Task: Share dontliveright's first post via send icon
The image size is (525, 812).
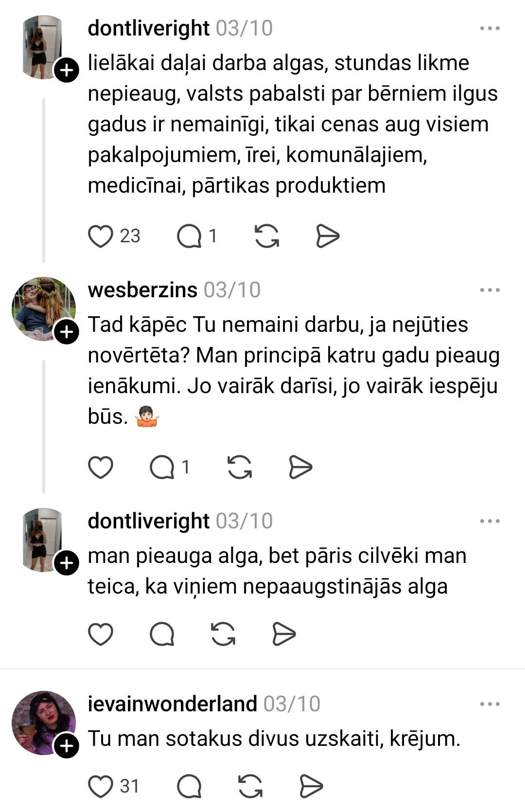Action: (x=327, y=236)
